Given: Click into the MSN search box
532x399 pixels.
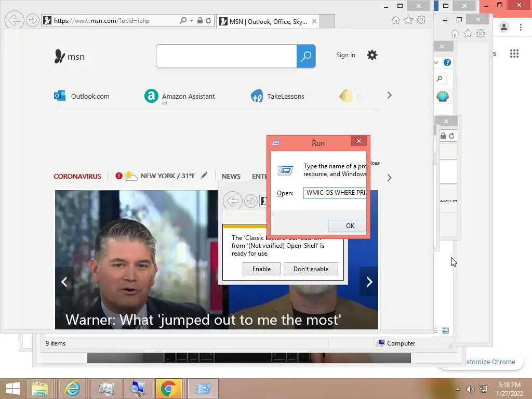Looking at the screenshot, I should tap(227, 56).
